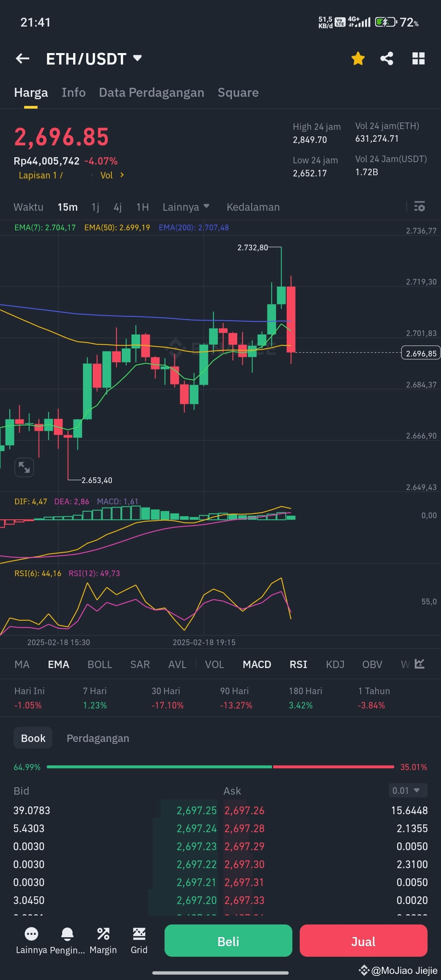Tap the EMA(200) legend value
441x980 pixels.
pyautogui.click(x=194, y=227)
